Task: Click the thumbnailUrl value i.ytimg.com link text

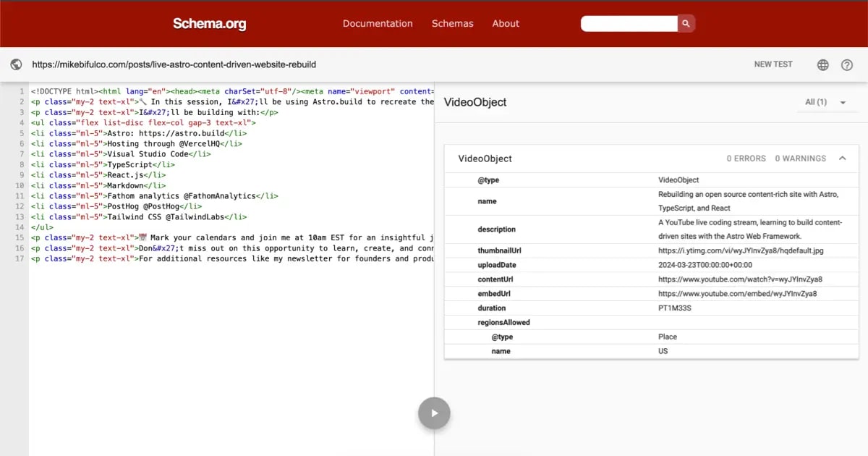Action: click(741, 250)
